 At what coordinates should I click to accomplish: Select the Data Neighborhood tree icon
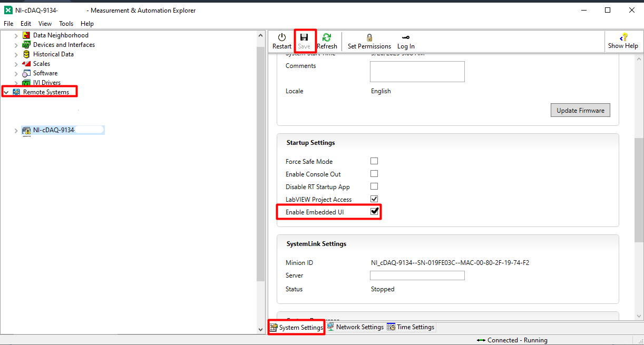(x=26, y=35)
